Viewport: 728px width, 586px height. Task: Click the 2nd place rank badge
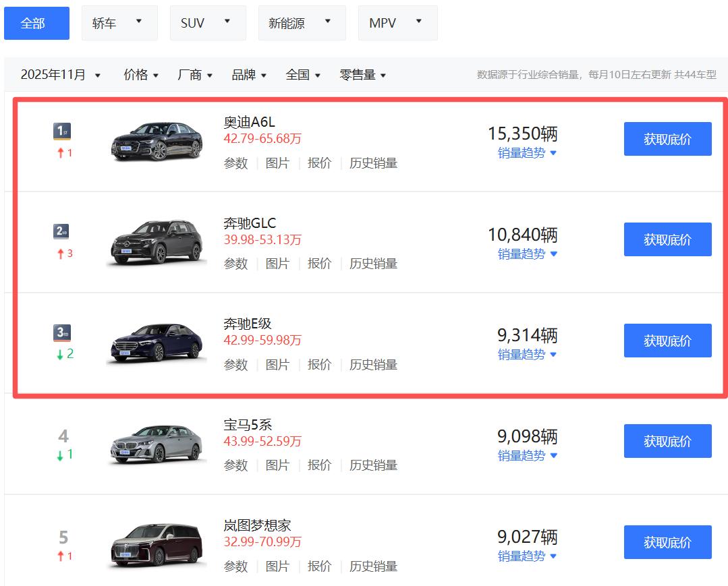[x=62, y=232]
